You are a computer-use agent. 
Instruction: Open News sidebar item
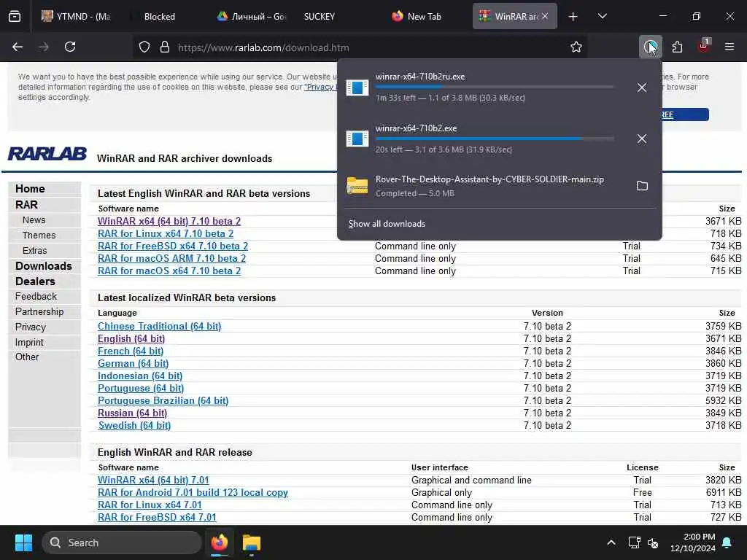pos(34,220)
